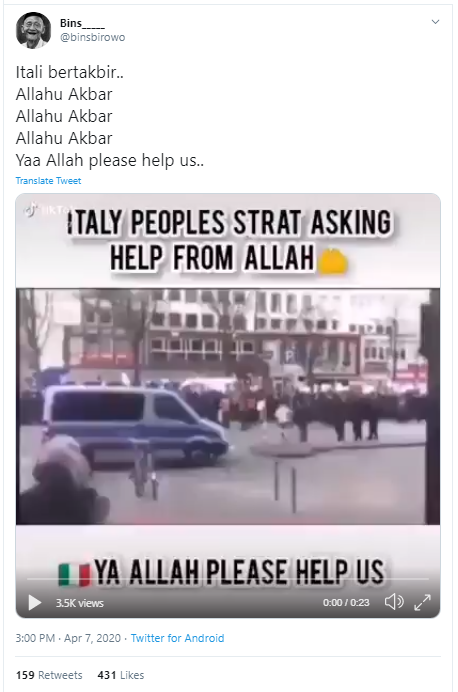Image resolution: width=458 pixels, height=692 pixels.
Task: Open the tweet options chevron menu
Action: (x=435, y=22)
